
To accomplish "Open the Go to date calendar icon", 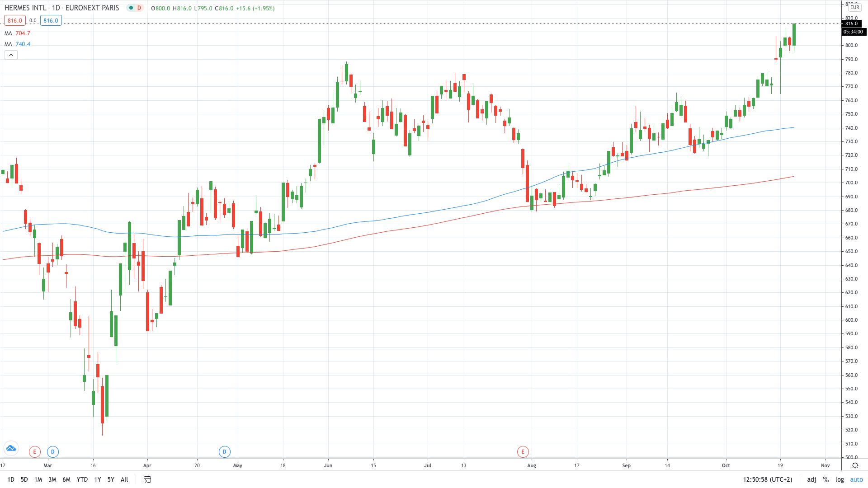I will pos(147,479).
